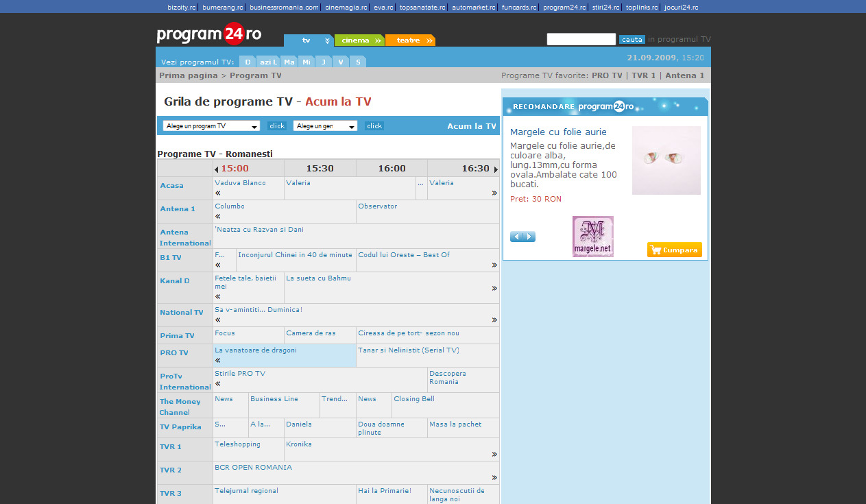Select day tab V
The height and width of the screenshot is (504, 866).
coord(341,62)
